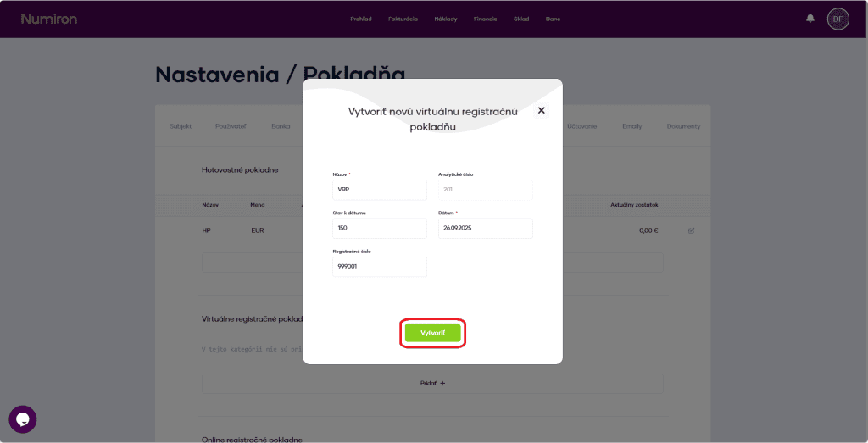Switch to the Subjekt settings tab
The width and height of the screenshot is (868, 443).
pos(180,126)
